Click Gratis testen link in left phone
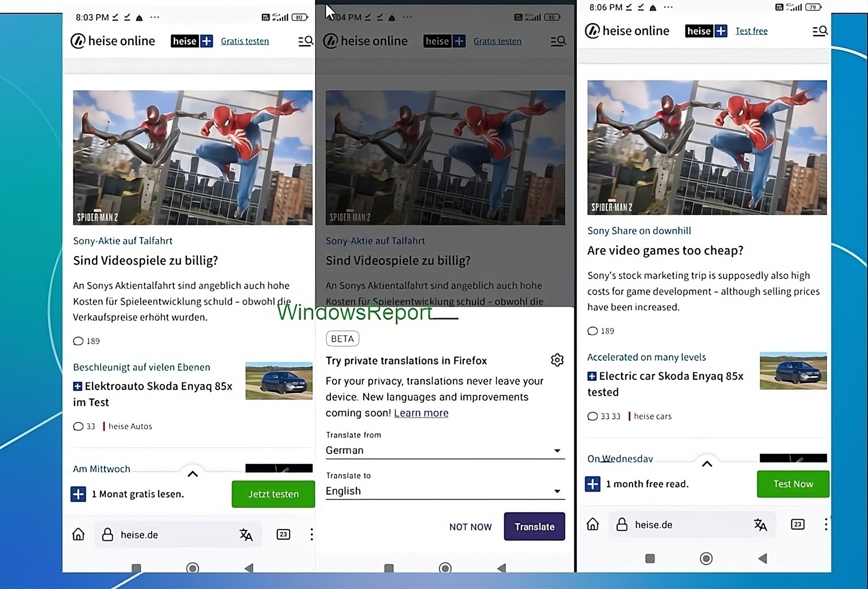868x589 pixels. [245, 41]
